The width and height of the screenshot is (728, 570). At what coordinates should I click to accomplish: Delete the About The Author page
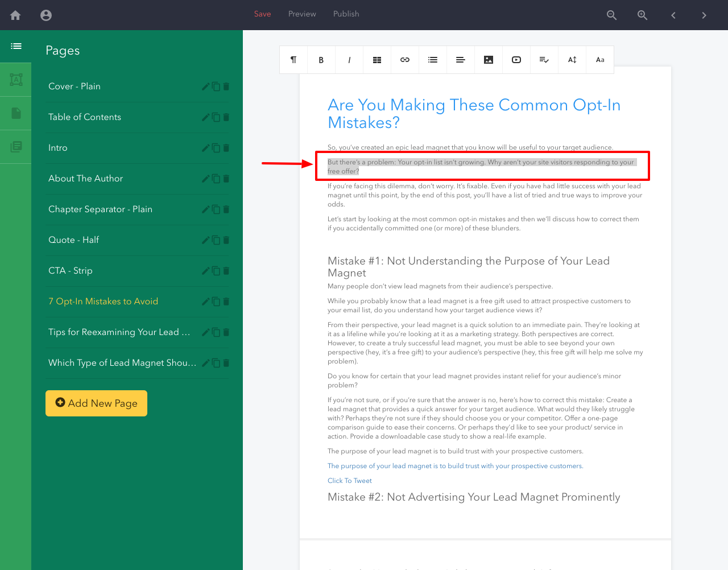(226, 179)
